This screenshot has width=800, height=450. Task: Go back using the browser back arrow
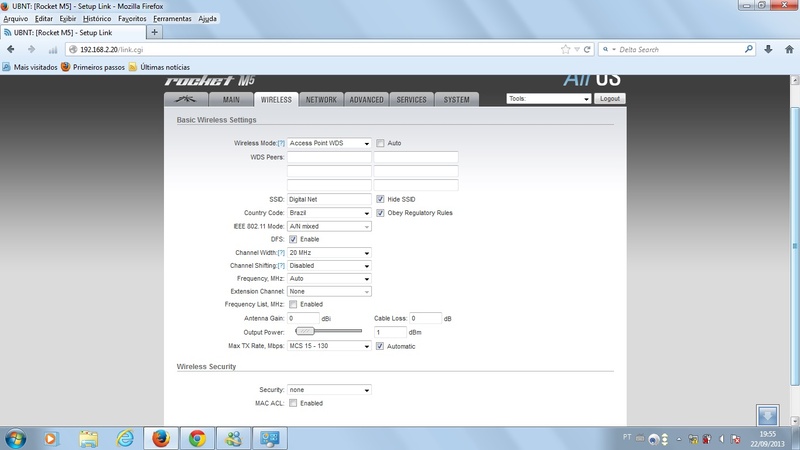click(x=11, y=49)
